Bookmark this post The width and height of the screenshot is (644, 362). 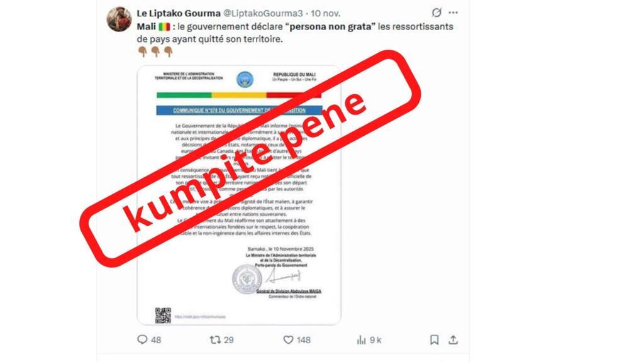(434, 340)
